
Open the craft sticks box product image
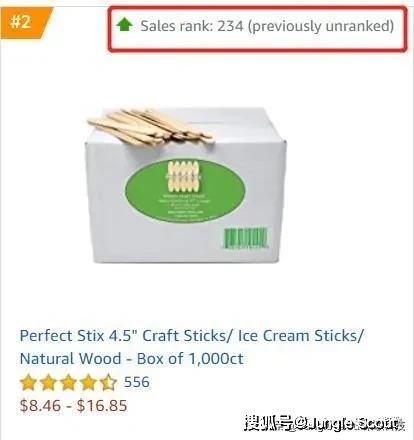pyautogui.click(x=185, y=185)
